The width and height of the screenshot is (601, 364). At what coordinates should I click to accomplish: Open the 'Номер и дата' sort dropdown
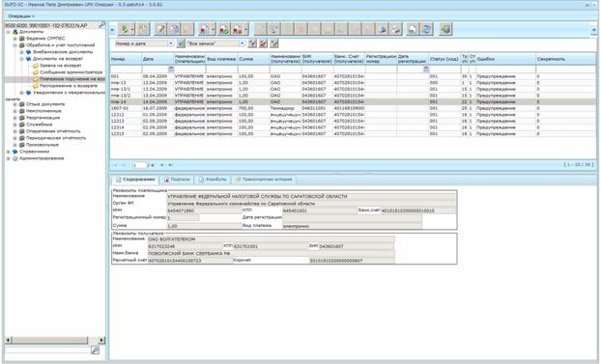click(x=171, y=43)
